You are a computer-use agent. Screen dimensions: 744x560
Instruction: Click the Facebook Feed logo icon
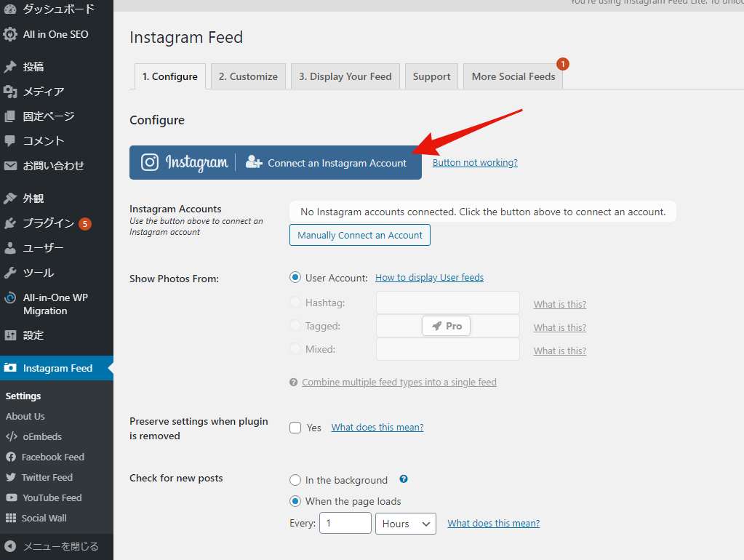point(11,457)
